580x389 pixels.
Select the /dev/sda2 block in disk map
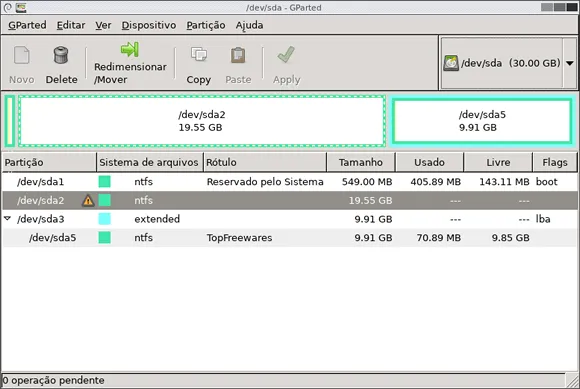pos(202,121)
